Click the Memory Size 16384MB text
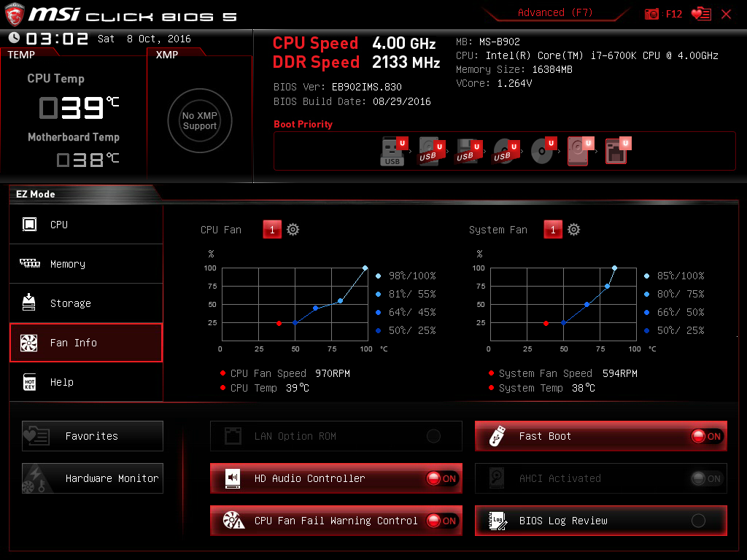Image resolution: width=747 pixels, height=560 pixels. point(514,69)
